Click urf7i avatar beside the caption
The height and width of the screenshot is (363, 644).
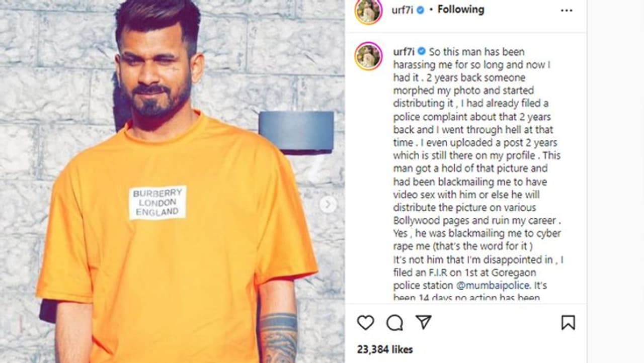pos(368,56)
